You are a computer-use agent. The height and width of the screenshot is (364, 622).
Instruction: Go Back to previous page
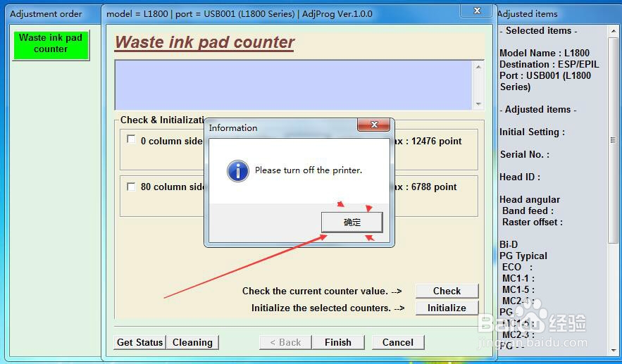click(x=285, y=342)
